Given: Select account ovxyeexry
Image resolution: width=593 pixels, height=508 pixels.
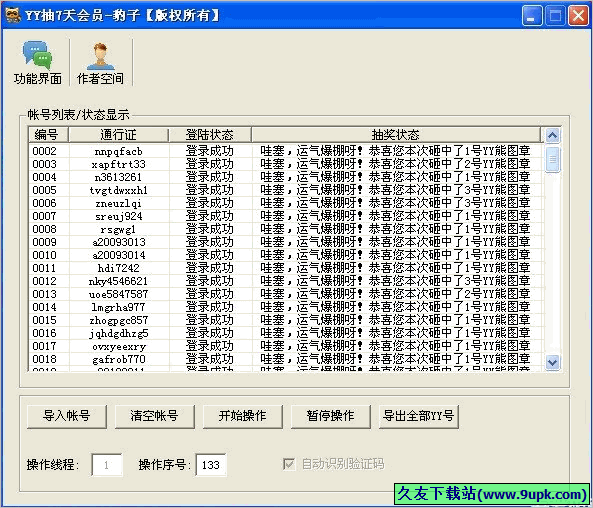Looking at the screenshot, I should coord(119,346).
